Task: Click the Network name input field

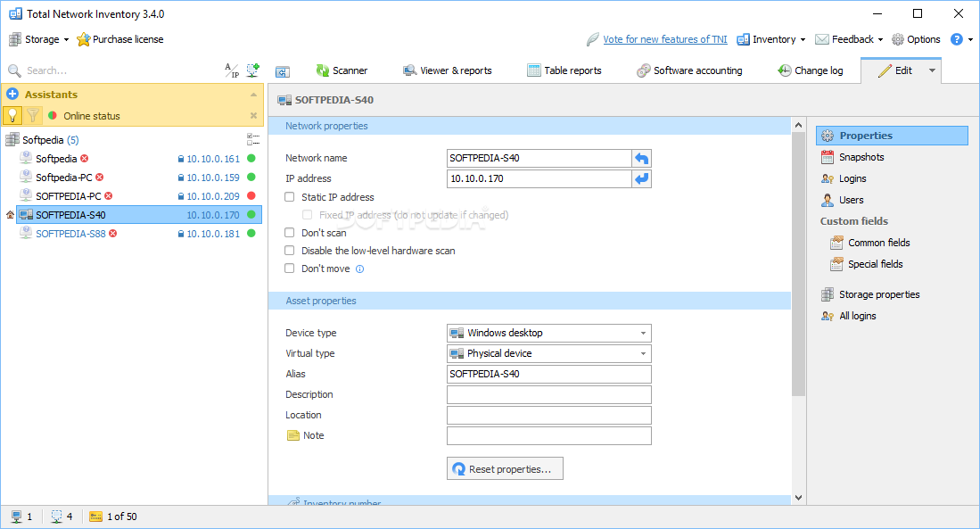Action: [x=539, y=158]
